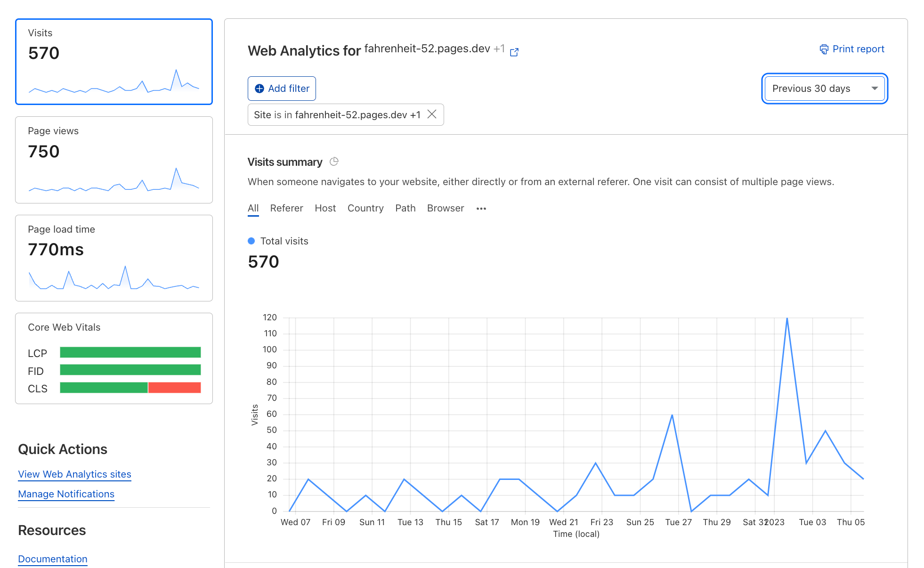The image size is (924, 568).
Task: Open more dimensions via the ellipsis icon
Action: click(481, 209)
